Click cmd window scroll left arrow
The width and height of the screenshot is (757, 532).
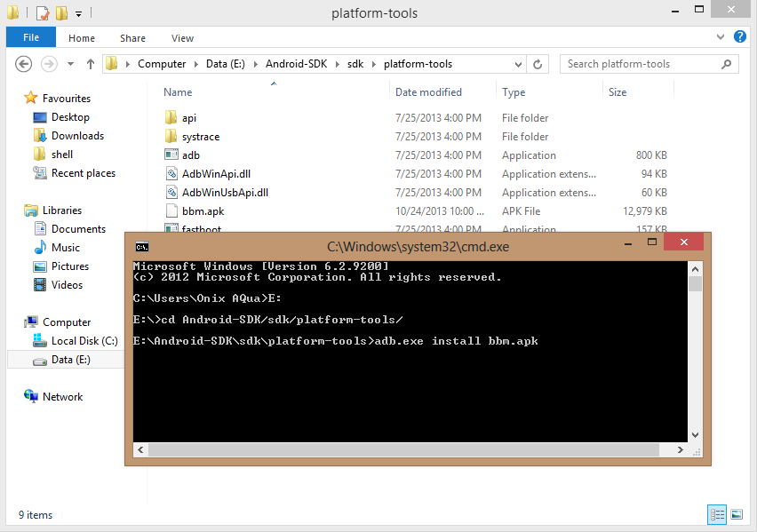(140, 450)
